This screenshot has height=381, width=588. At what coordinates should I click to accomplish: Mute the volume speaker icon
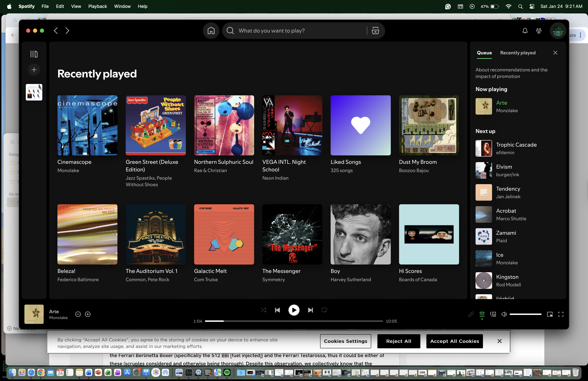pyautogui.click(x=504, y=314)
